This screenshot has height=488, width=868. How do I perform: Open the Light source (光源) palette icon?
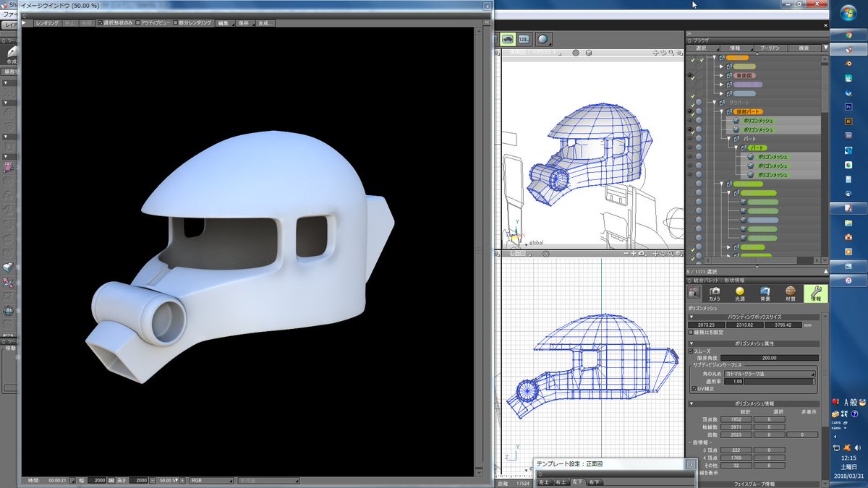pos(740,292)
